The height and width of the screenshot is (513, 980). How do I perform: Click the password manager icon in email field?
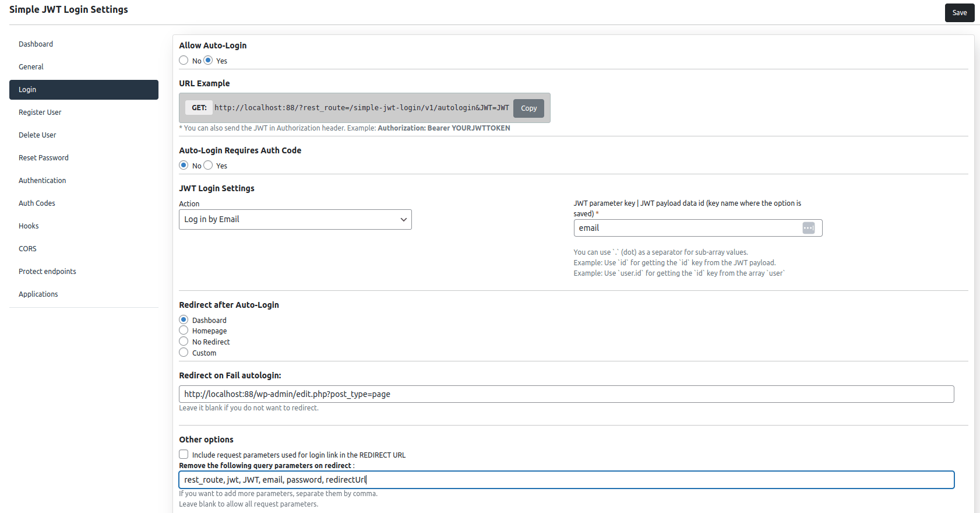[x=808, y=228]
